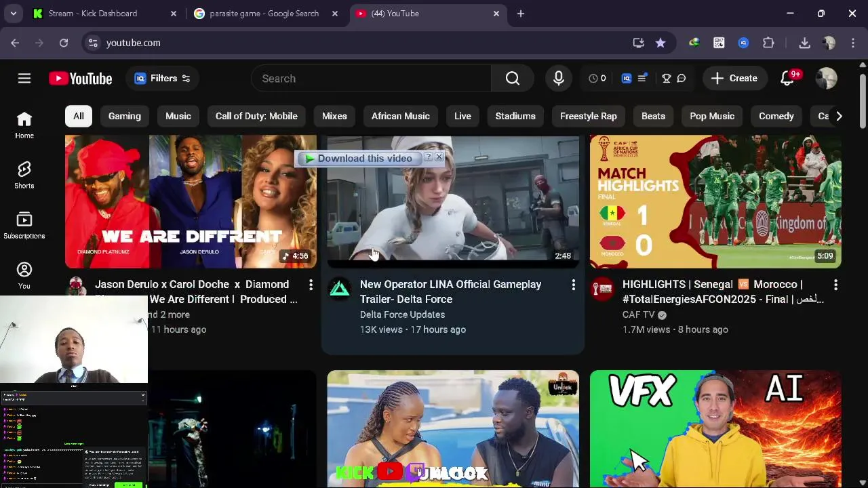
Task: Open the We Are Different video thumbnail
Action: (x=191, y=201)
